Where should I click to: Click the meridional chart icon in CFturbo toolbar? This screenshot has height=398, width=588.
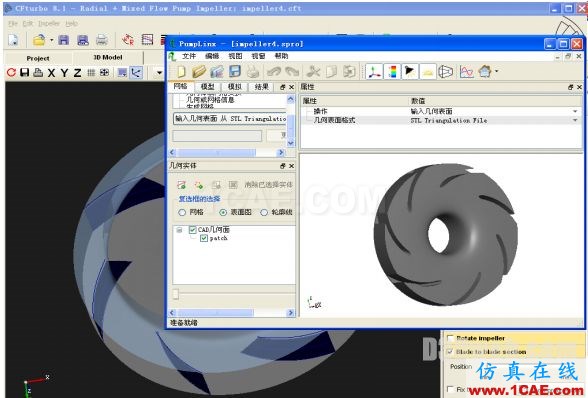(147, 40)
